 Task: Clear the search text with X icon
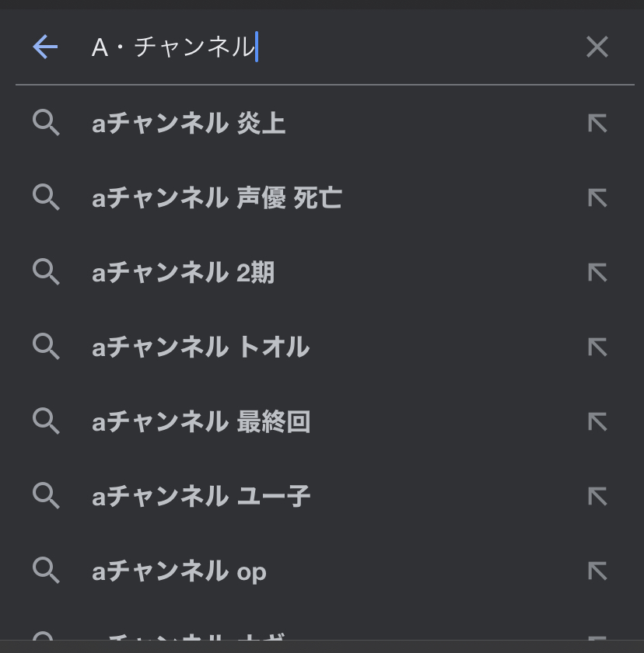(597, 47)
